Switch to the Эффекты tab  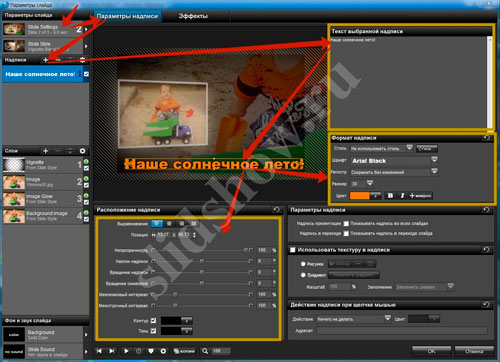193,16
